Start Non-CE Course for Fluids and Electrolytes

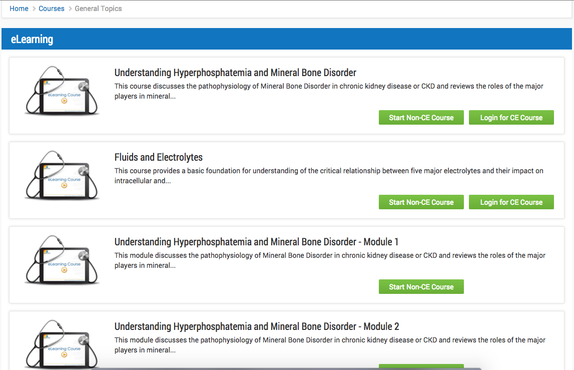[x=421, y=202]
